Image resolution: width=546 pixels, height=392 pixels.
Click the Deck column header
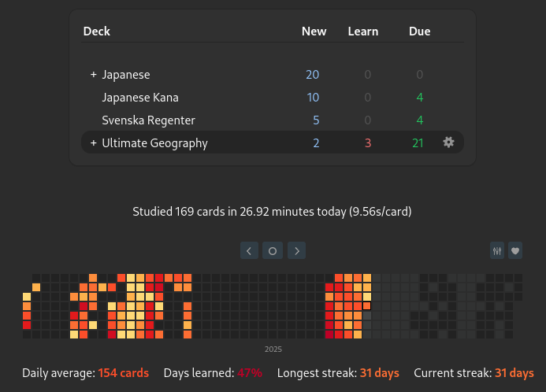tap(97, 31)
